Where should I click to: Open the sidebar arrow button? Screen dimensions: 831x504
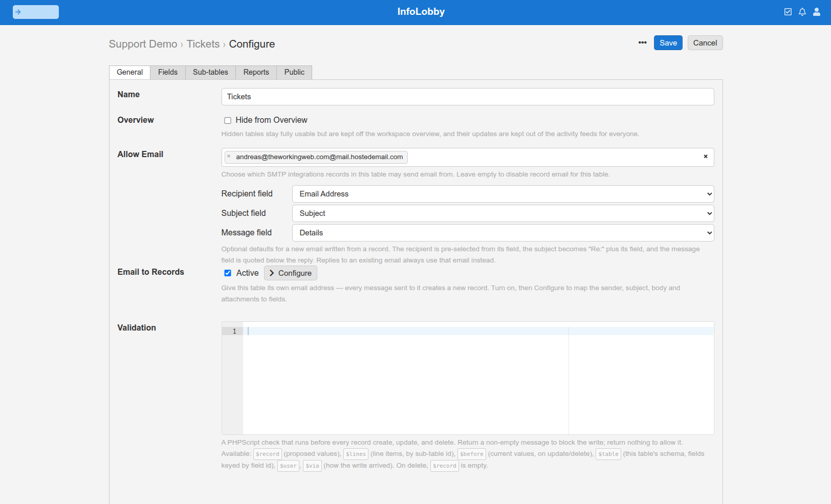pyautogui.click(x=36, y=12)
